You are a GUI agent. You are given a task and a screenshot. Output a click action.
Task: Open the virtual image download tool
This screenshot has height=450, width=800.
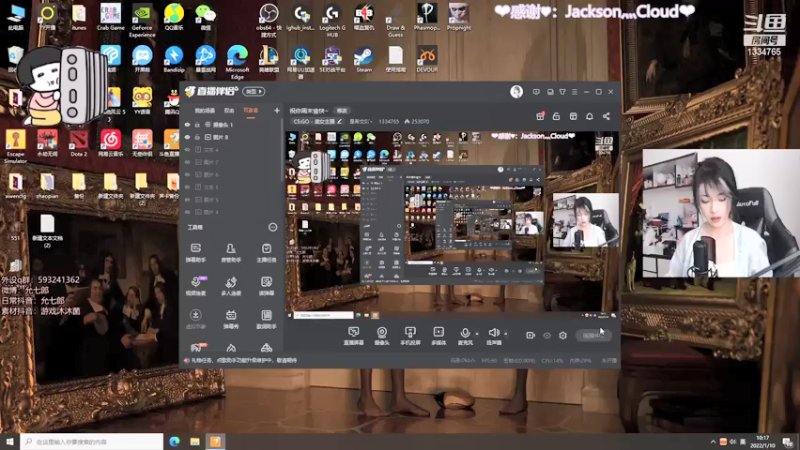[x=195, y=319]
